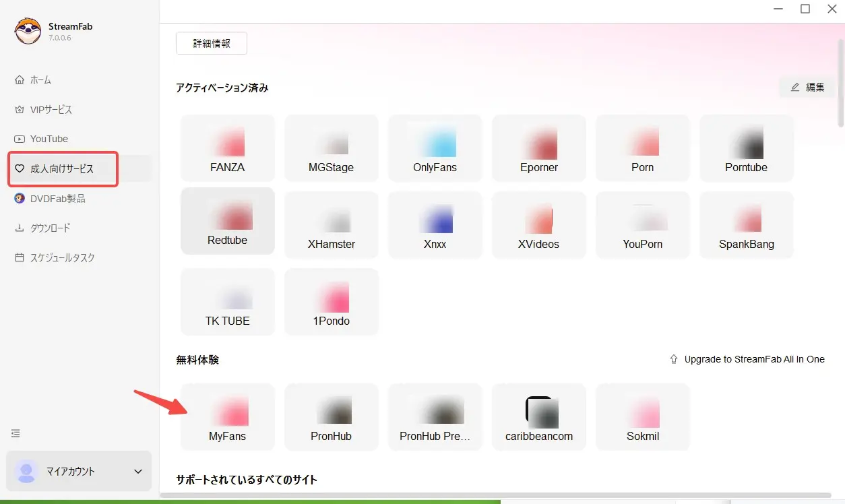This screenshot has height=504, width=845.
Task: Open the Porntube service tile
Action: click(747, 148)
